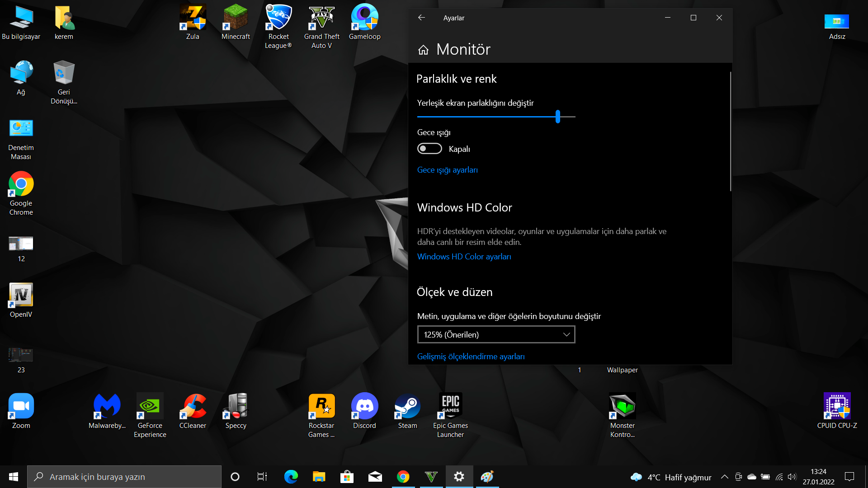
Task: Expand the 125% (Önerilen) scale dropdown
Action: point(496,335)
